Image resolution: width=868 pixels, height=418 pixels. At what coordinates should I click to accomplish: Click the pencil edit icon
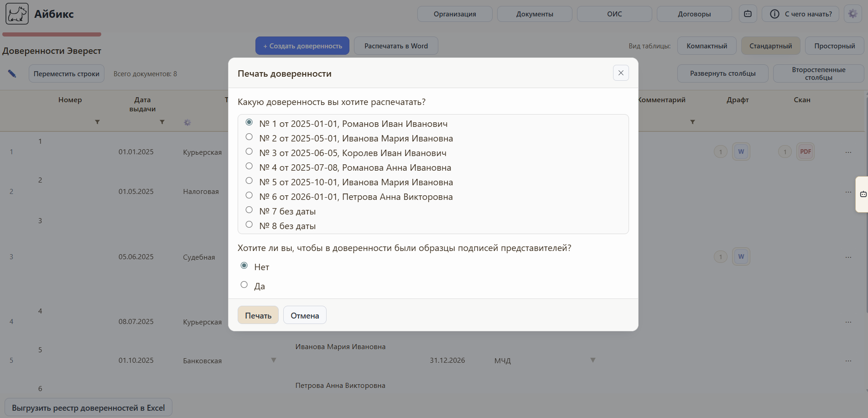tap(12, 73)
